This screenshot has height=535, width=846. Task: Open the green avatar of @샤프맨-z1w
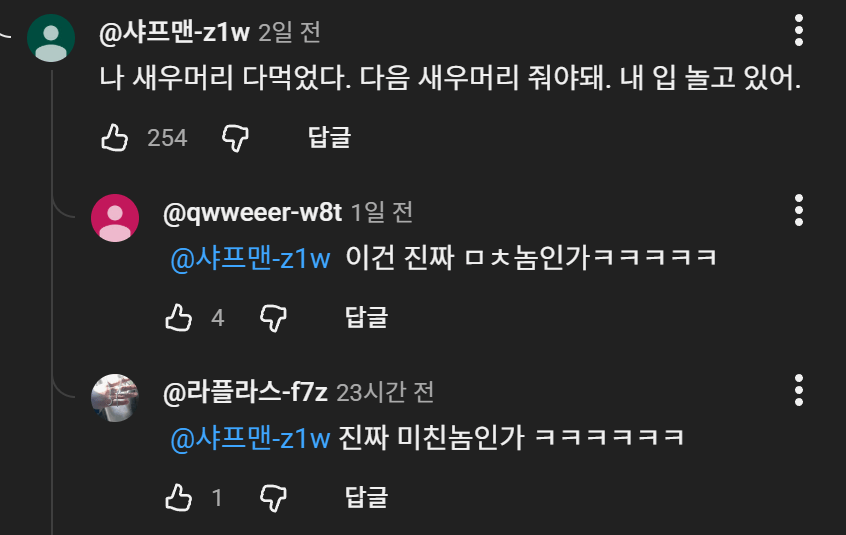(51, 38)
